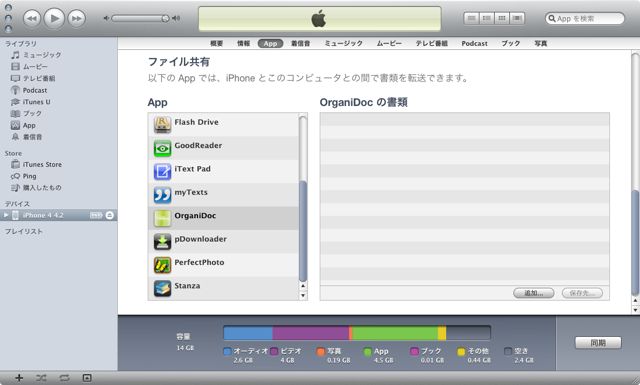Click the previous track button

(x=32, y=18)
